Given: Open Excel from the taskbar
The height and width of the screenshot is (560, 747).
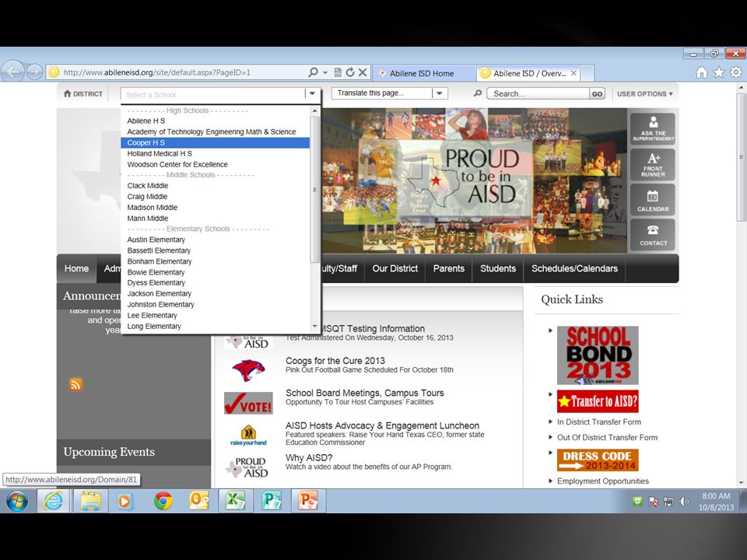Looking at the screenshot, I should (235, 501).
